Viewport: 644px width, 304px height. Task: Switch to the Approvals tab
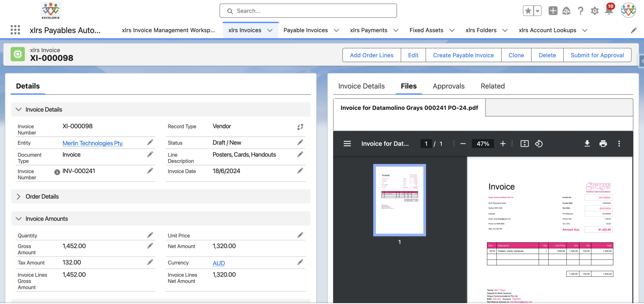449,86
